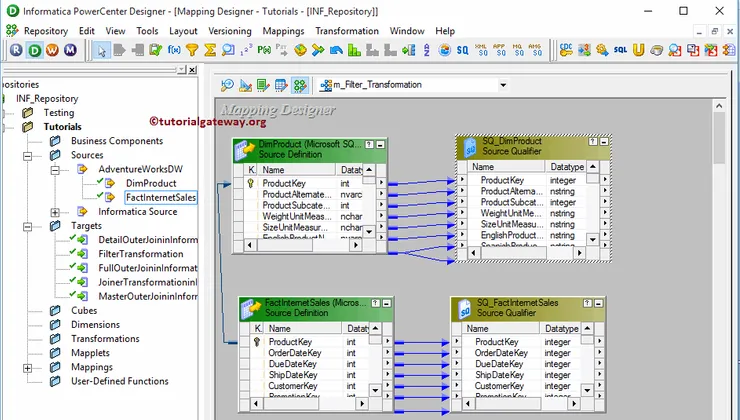The width and height of the screenshot is (740, 420).
Task: Click ProductKey port in SQ_DimProduct
Action: click(502, 180)
